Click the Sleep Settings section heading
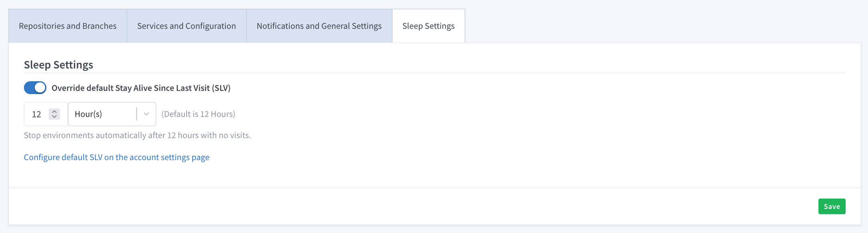Viewport: 868px width, 233px height. pos(58,65)
